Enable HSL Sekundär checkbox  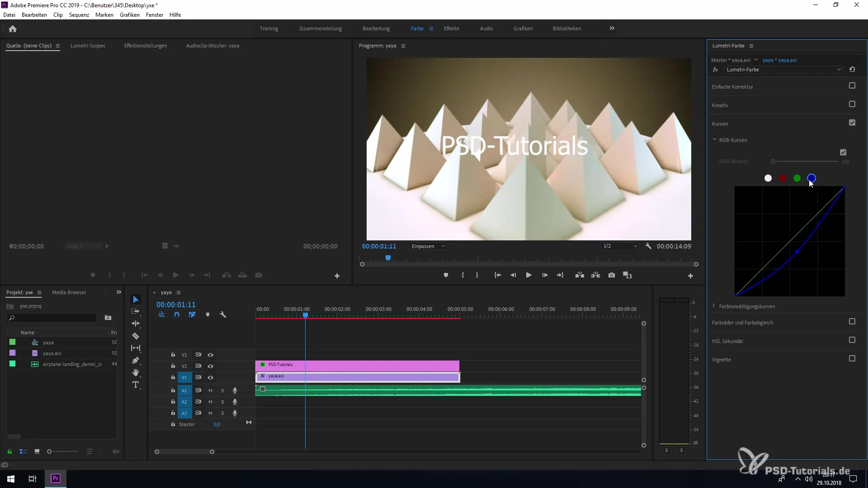(x=852, y=340)
